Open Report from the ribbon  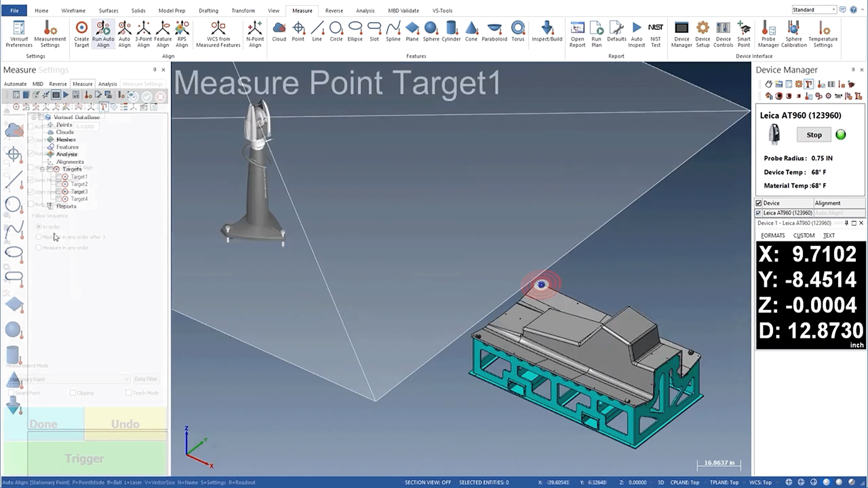[x=577, y=34]
